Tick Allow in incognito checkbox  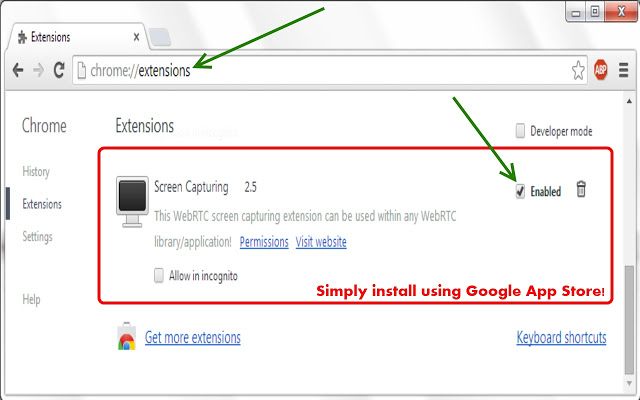click(159, 275)
